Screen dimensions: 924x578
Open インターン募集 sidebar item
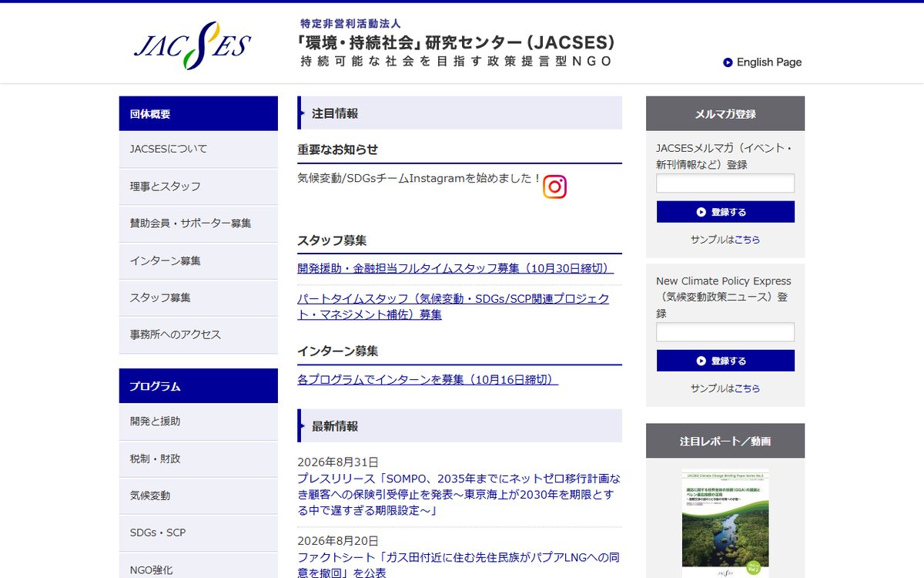tap(198, 260)
